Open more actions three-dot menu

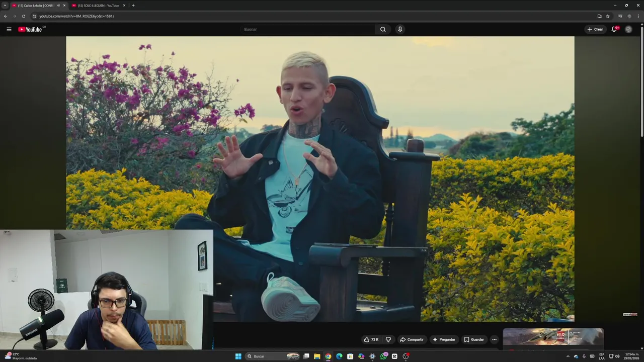click(x=494, y=339)
